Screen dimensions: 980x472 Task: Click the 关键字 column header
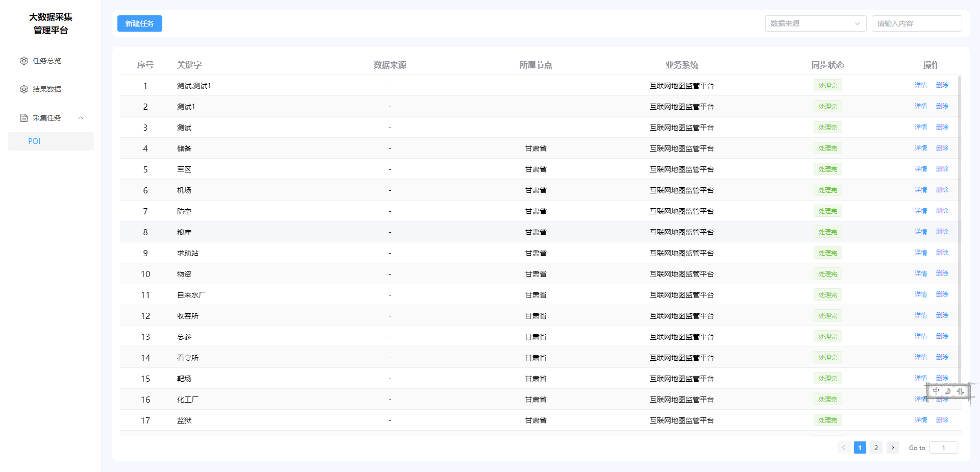[189, 65]
